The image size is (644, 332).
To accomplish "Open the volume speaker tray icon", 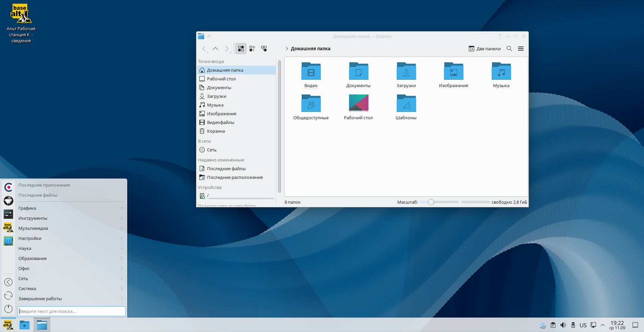I will (x=563, y=325).
